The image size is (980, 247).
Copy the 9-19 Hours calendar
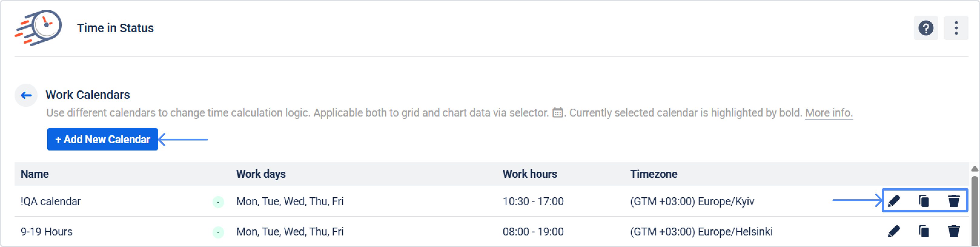[x=924, y=231]
